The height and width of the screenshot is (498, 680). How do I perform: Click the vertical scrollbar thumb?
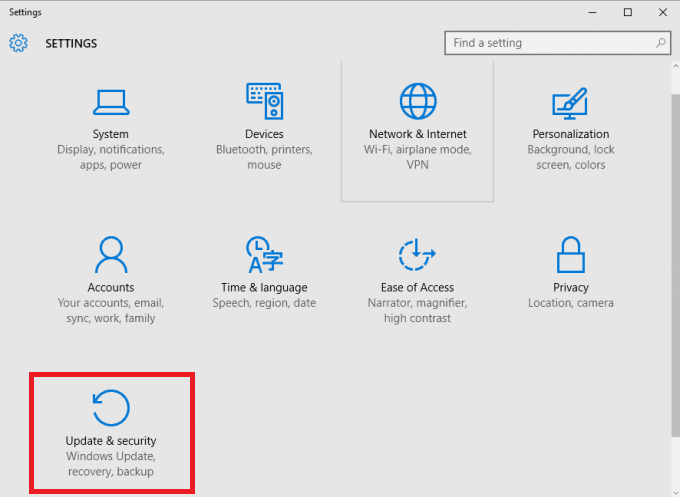[x=676, y=265]
